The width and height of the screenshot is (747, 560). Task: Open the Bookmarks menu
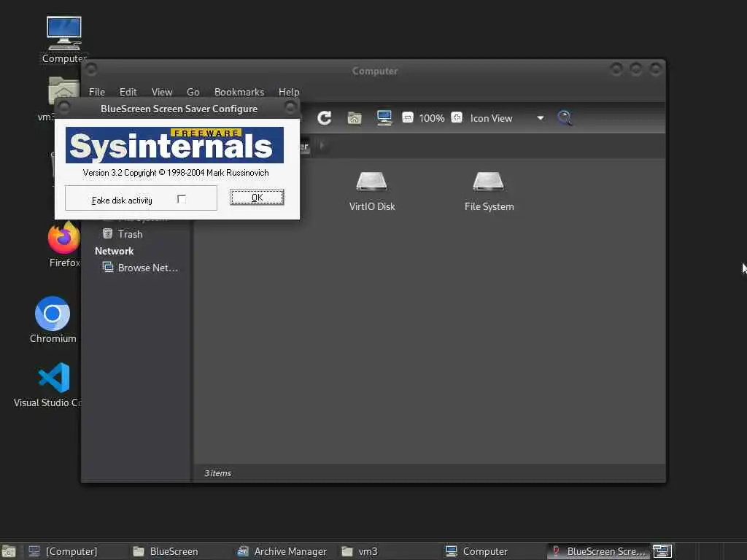point(239,92)
